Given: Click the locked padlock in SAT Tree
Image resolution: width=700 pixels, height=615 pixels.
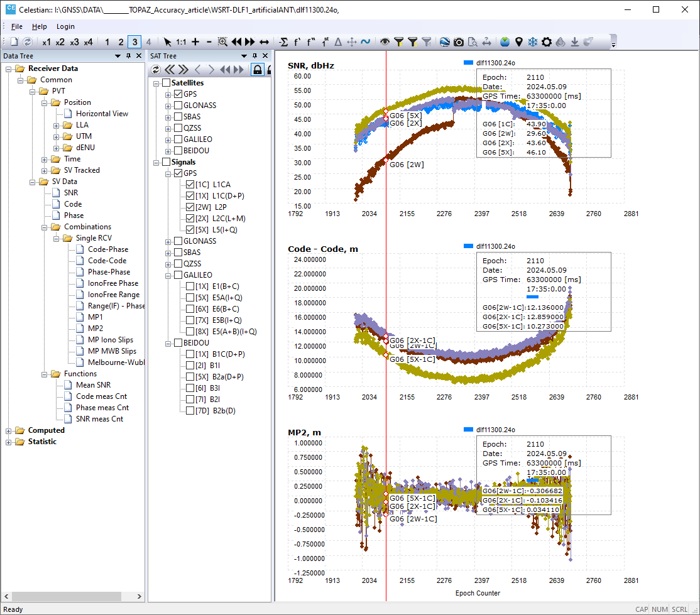Looking at the screenshot, I should 257,69.
